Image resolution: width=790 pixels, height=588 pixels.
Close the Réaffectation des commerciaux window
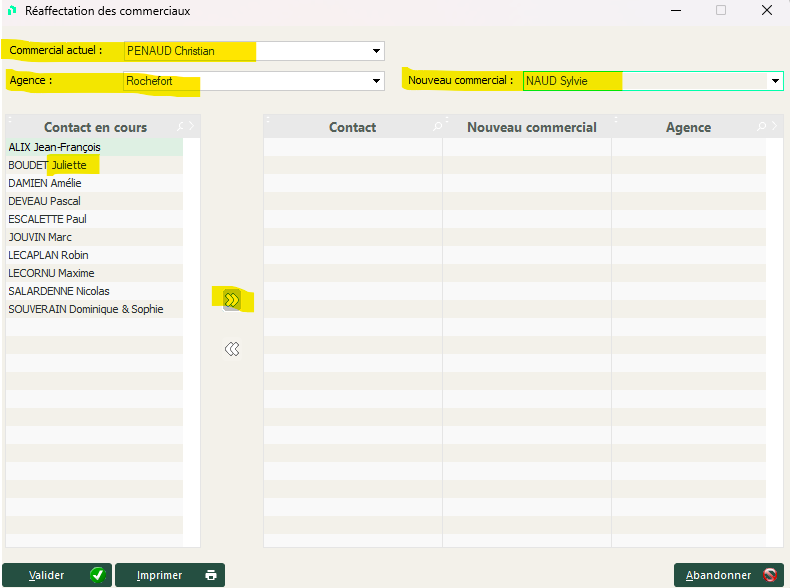coord(767,10)
